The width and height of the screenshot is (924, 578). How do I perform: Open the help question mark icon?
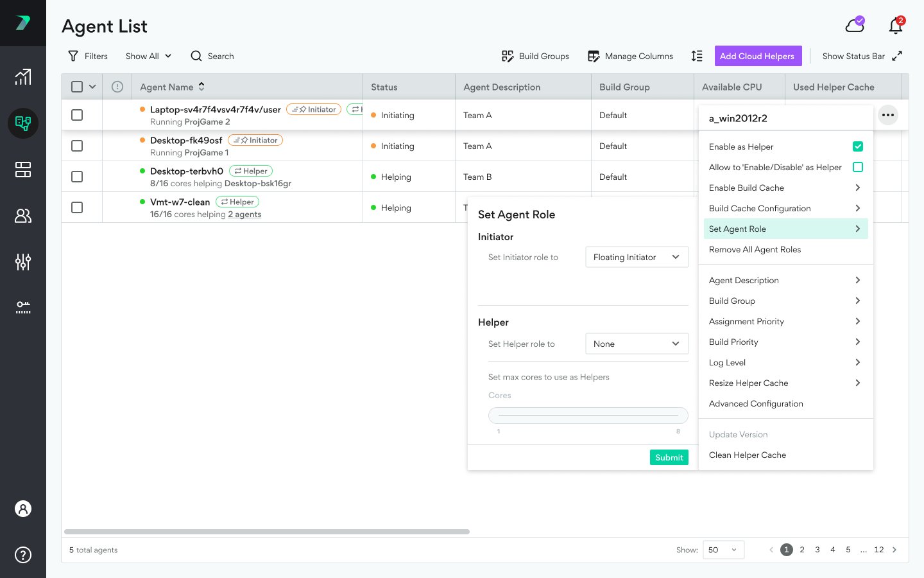pos(23,555)
